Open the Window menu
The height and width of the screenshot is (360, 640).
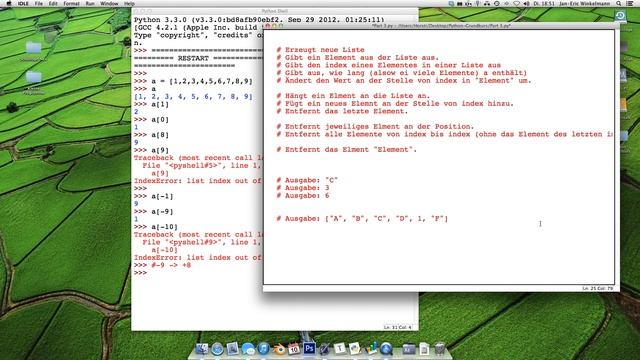(109, 3)
